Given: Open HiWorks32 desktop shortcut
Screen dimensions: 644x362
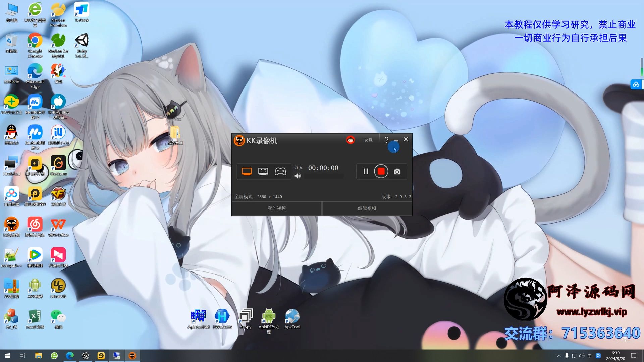Looking at the screenshot, I should point(222,319).
